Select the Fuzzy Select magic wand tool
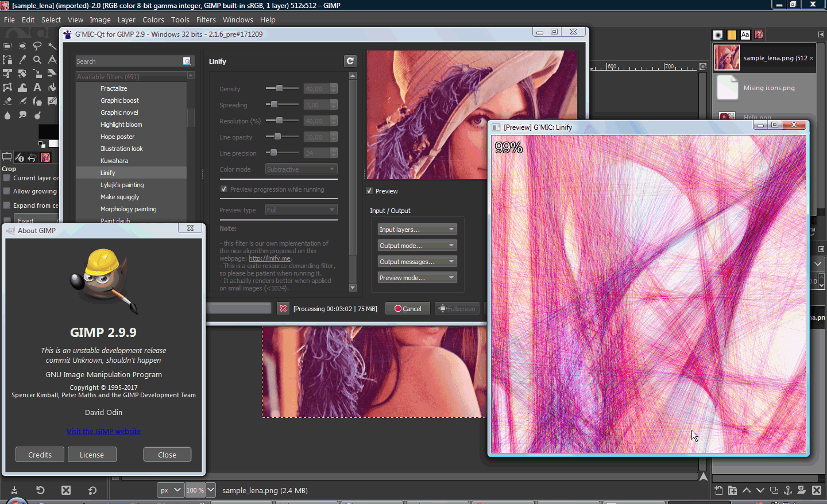 [52, 46]
